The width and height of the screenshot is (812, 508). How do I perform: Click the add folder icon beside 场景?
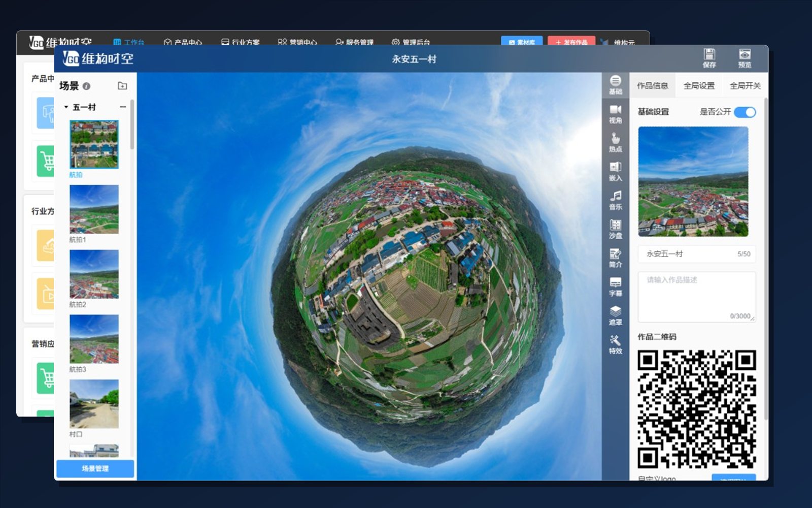[x=122, y=86]
